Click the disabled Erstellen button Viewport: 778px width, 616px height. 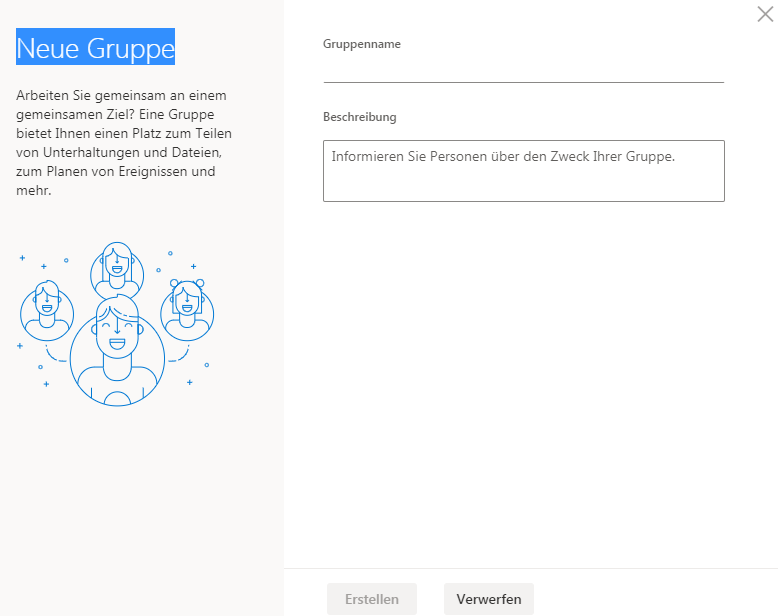pyautogui.click(x=372, y=599)
